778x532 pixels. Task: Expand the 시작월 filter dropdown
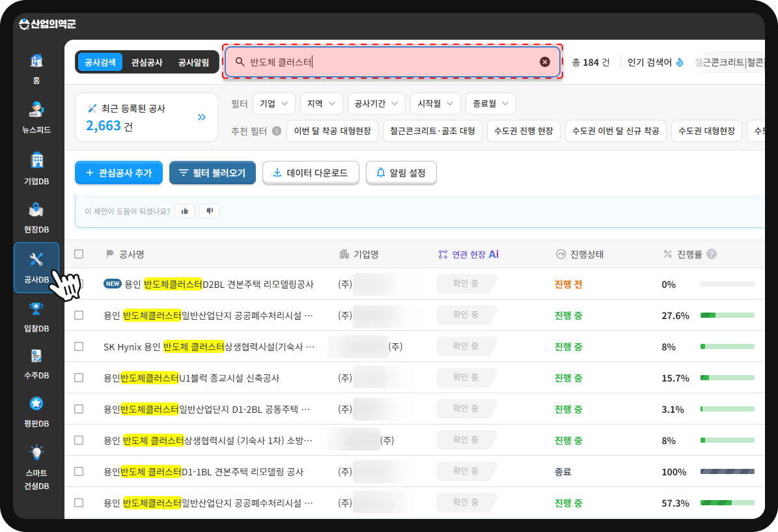(x=435, y=104)
